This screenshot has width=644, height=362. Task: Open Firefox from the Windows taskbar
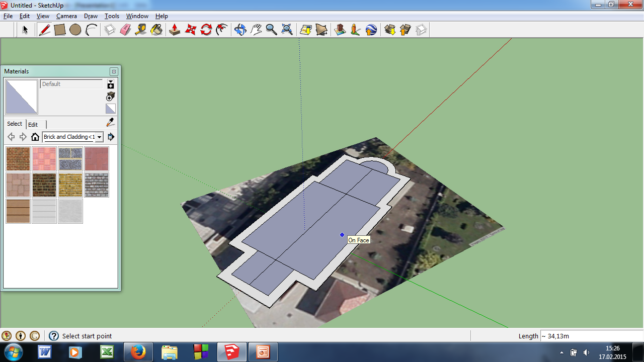(138, 352)
